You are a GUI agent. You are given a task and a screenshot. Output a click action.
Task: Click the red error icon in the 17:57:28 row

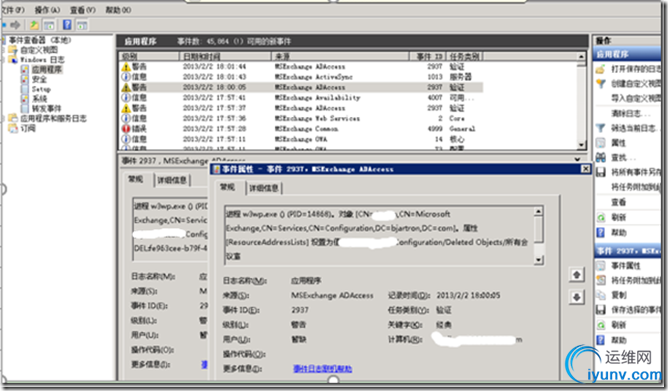pyautogui.click(x=126, y=129)
